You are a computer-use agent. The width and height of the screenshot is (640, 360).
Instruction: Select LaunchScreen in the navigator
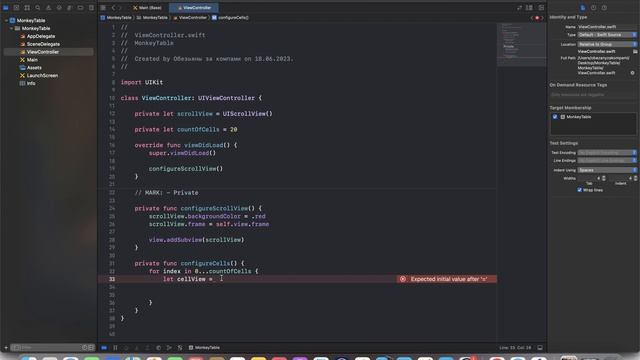coord(42,76)
